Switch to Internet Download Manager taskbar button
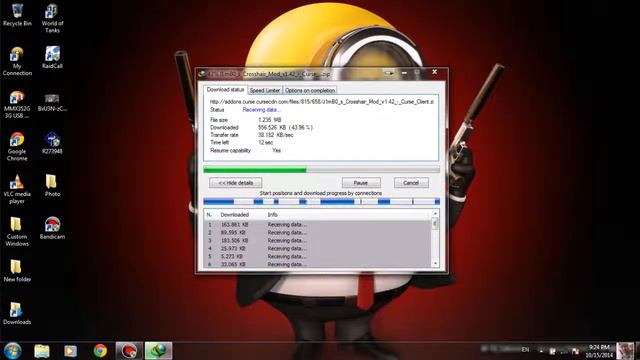640x360 pixels. pos(158,351)
